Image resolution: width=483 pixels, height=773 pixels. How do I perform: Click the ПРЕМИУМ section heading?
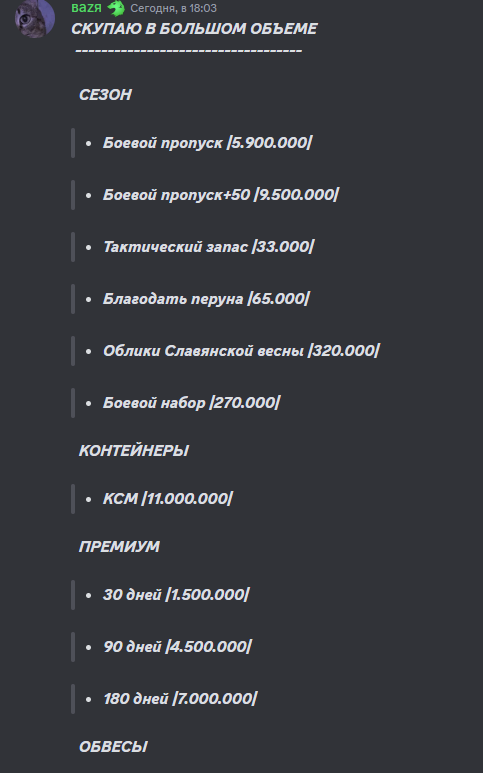point(119,547)
